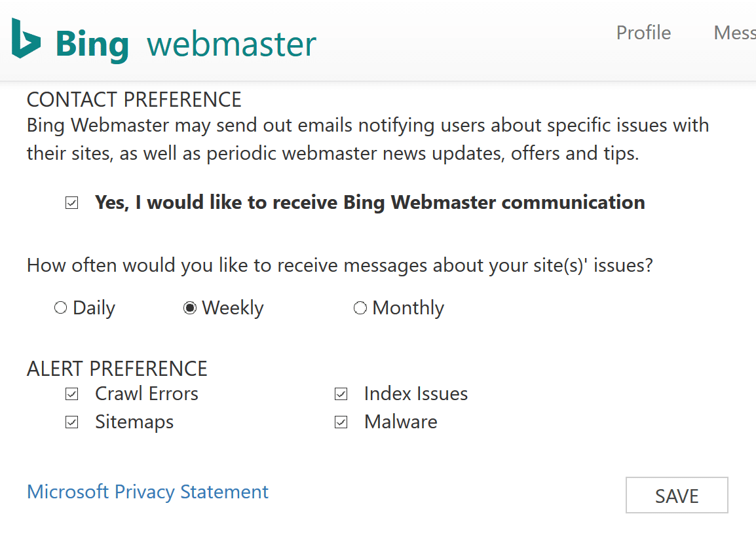
Task: Toggle the Crawl Errors checkbox
Action: (72, 394)
